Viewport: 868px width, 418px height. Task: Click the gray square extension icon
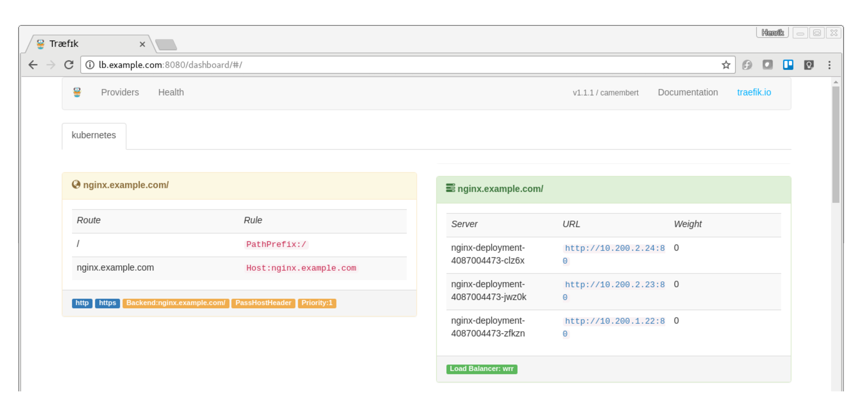tap(768, 65)
